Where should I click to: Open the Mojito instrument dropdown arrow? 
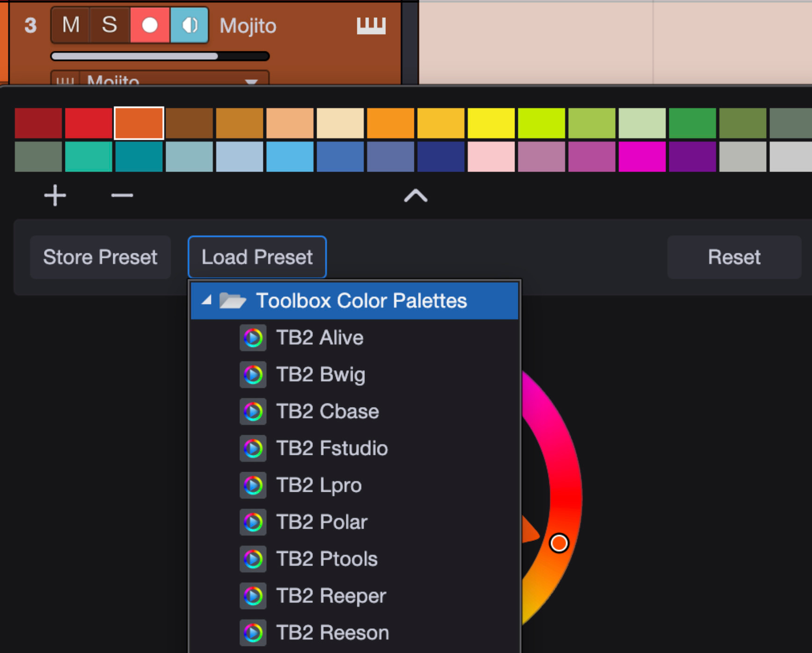pos(252,81)
